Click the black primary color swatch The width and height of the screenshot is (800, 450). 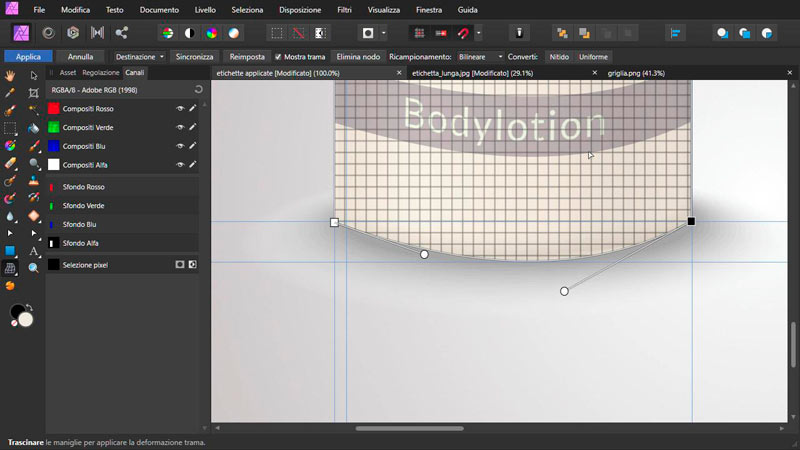tap(17, 310)
